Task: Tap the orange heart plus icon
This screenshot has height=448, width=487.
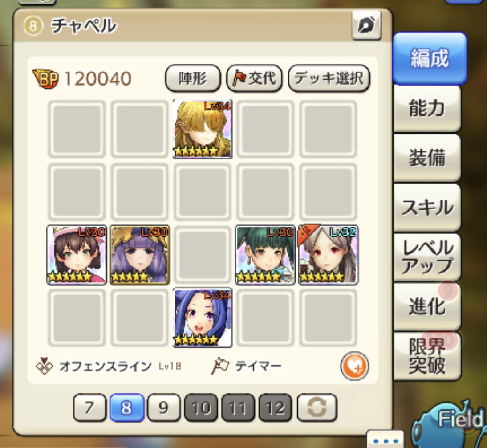Action: [x=354, y=366]
